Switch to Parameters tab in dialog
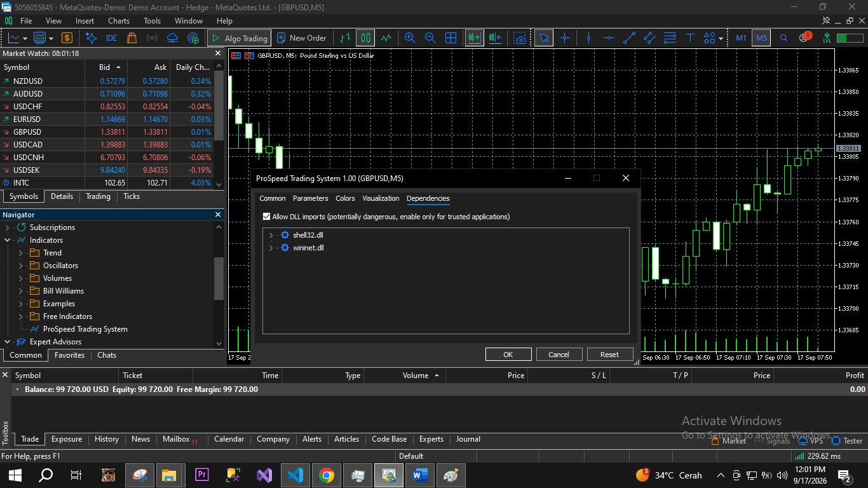 (310, 198)
